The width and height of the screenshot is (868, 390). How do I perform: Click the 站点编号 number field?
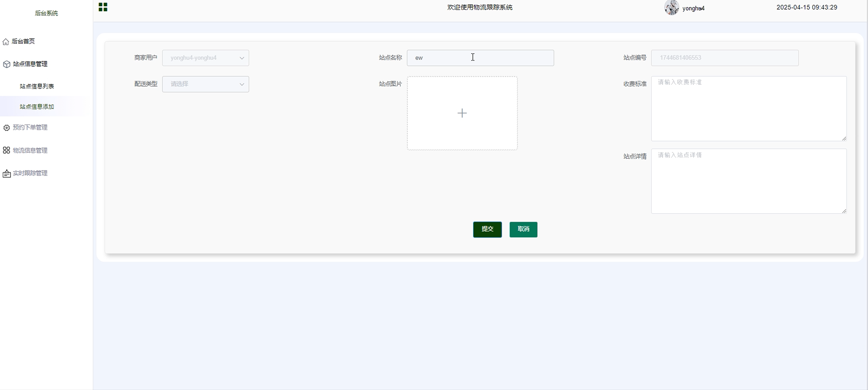(x=724, y=58)
